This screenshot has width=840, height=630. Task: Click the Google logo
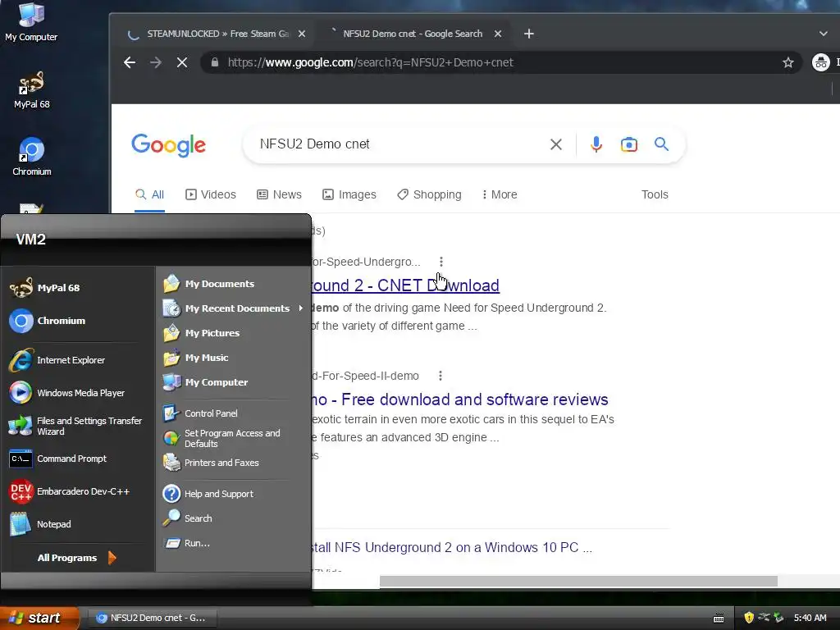[168, 144]
